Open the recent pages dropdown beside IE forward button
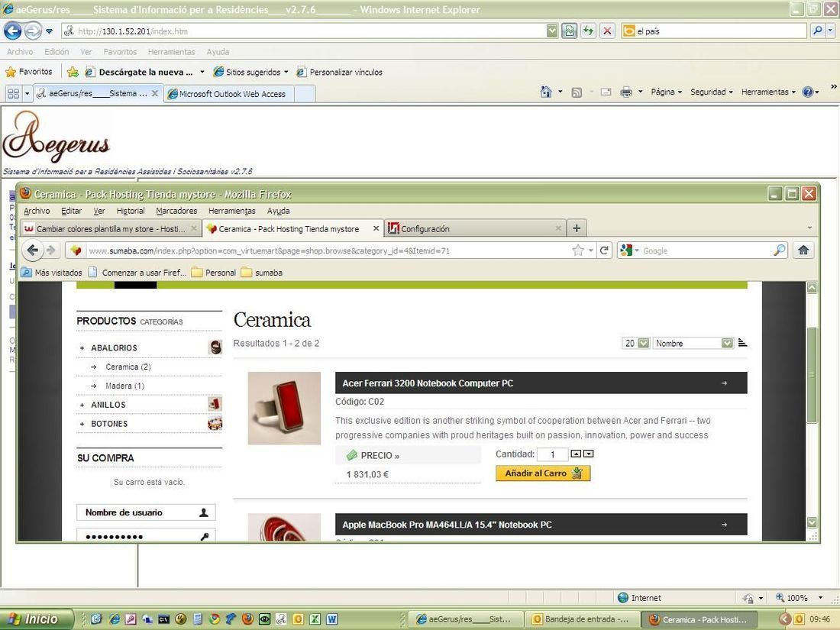The image size is (840, 630). 50,31
